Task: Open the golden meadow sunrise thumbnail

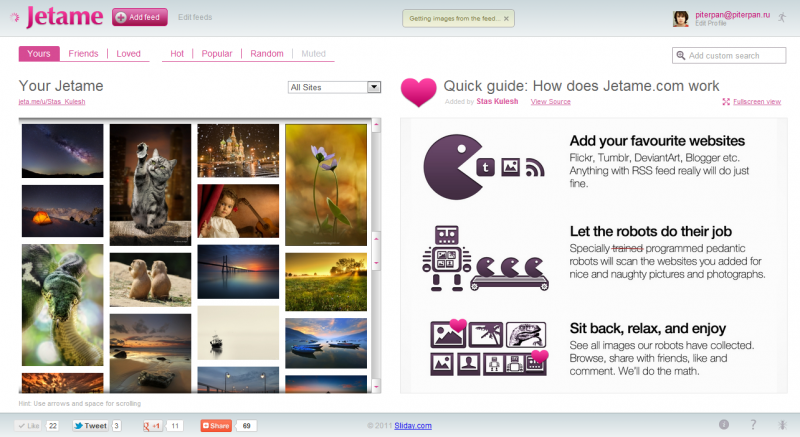Action: tap(326, 282)
